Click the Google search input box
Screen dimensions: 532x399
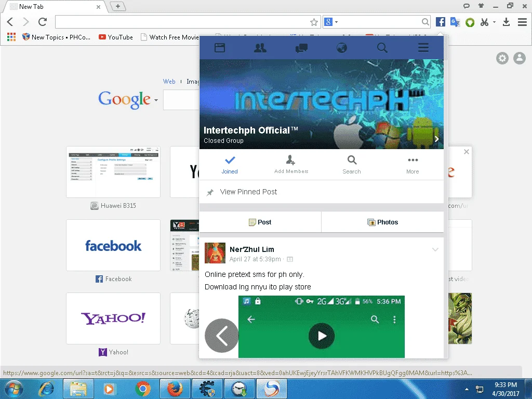pos(181,100)
